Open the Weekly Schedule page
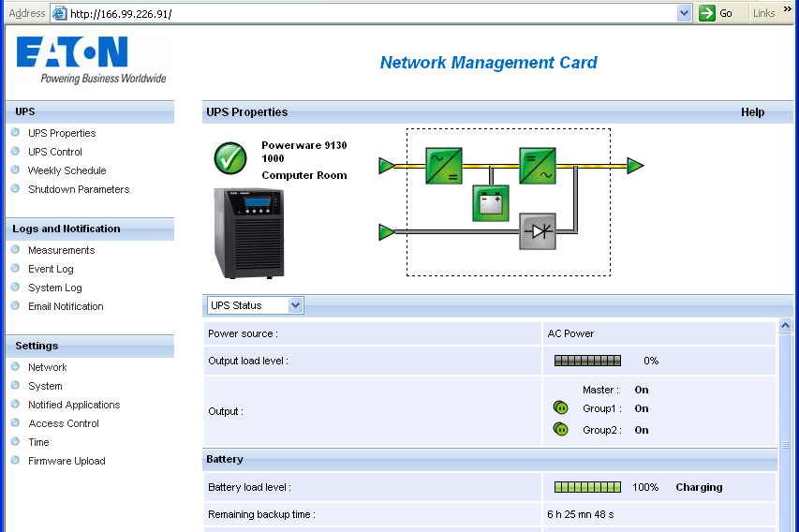799x532 pixels. [67, 170]
